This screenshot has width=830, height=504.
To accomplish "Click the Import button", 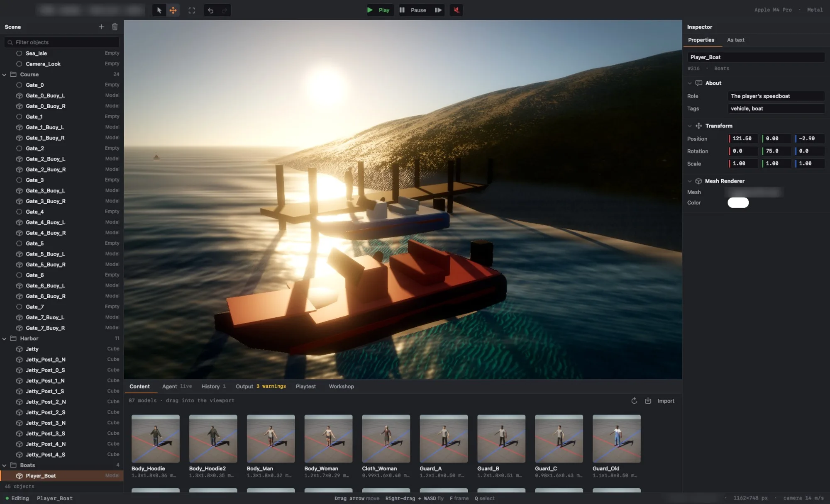I will coord(666,401).
